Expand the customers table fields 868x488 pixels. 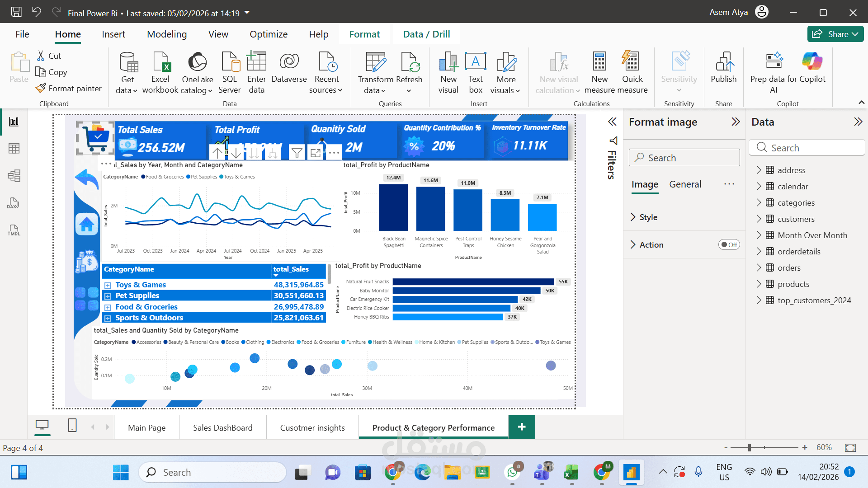pos(759,219)
